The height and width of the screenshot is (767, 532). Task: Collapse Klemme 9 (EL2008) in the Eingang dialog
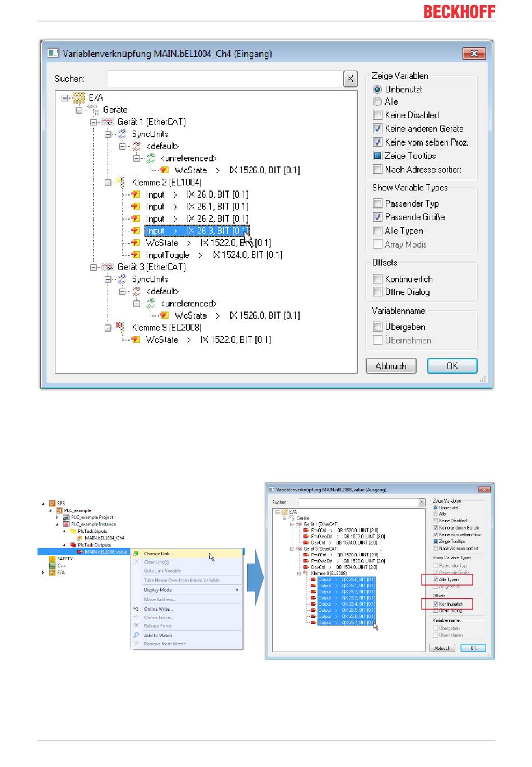pos(108,328)
